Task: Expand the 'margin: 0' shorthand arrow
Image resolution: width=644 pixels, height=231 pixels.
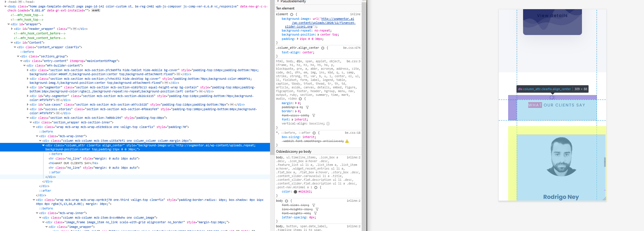Action: tap(296, 103)
